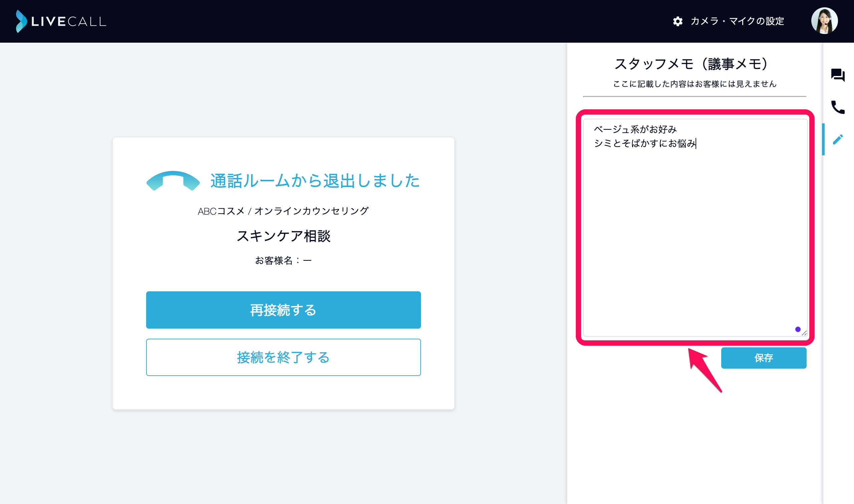Click the purple dot inside memo box
Screen dimensions: 854x504
[x=798, y=329]
